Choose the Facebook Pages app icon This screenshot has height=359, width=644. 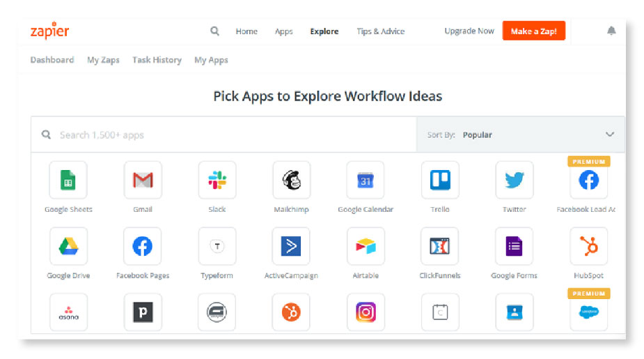coord(143,246)
